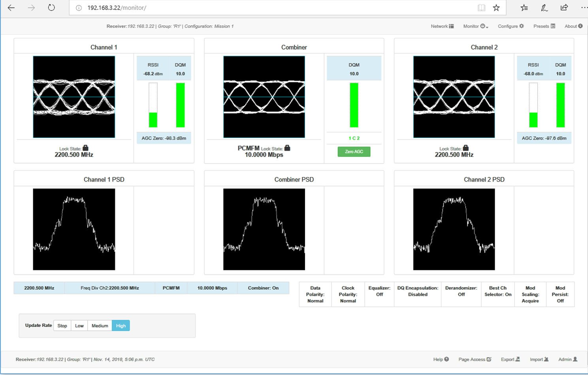Image resolution: width=588 pixels, height=375 pixels.
Task: Click PCMFM mode status bar cell
Action: tap(171, 288)
